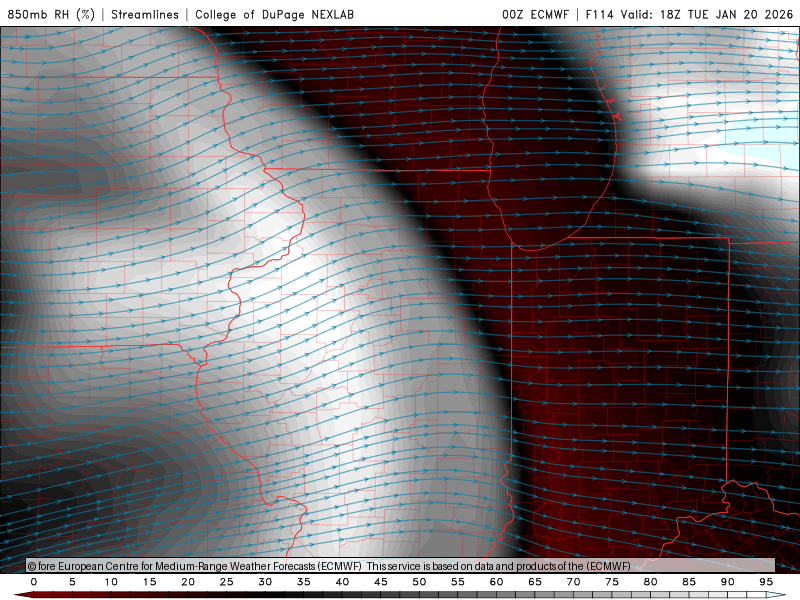This screenshot has width=800, height=600.
Task: Click the "60" colorbar scale label
Action: 496,582
